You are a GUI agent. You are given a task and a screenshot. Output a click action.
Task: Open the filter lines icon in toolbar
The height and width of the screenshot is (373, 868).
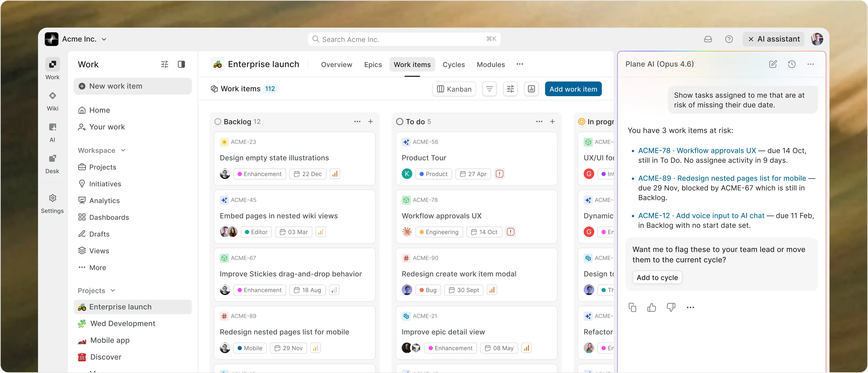489,89
